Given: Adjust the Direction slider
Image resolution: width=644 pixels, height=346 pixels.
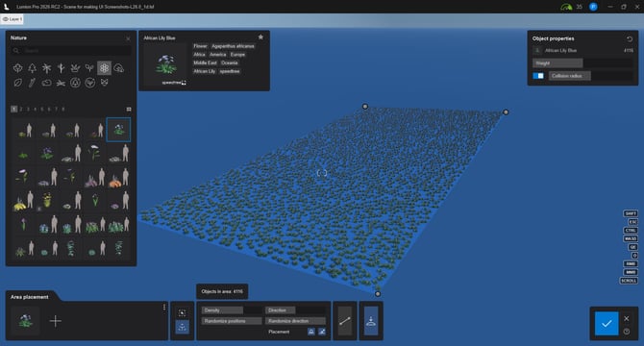Looking at the screenshot, I should (296, 310).
